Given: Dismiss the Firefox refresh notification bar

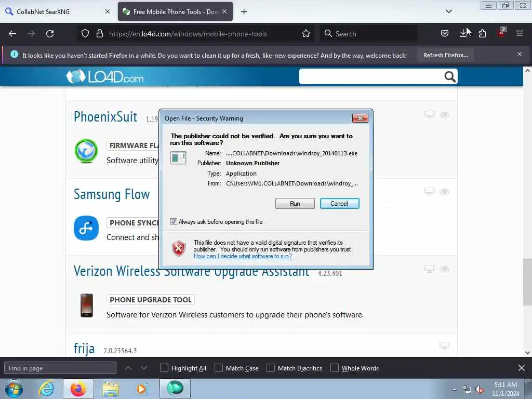Looking at the screenshot, I should click(x=519, y=54).
